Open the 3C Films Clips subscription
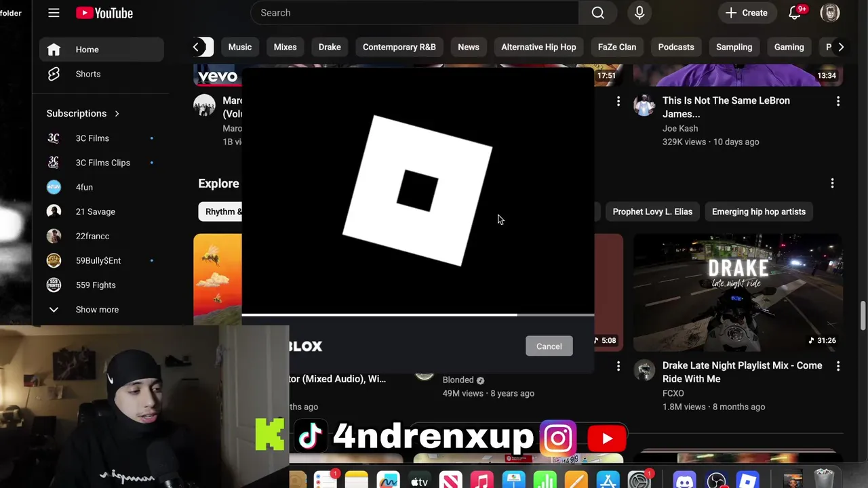868x488 pixels. (x=101, y=163)
